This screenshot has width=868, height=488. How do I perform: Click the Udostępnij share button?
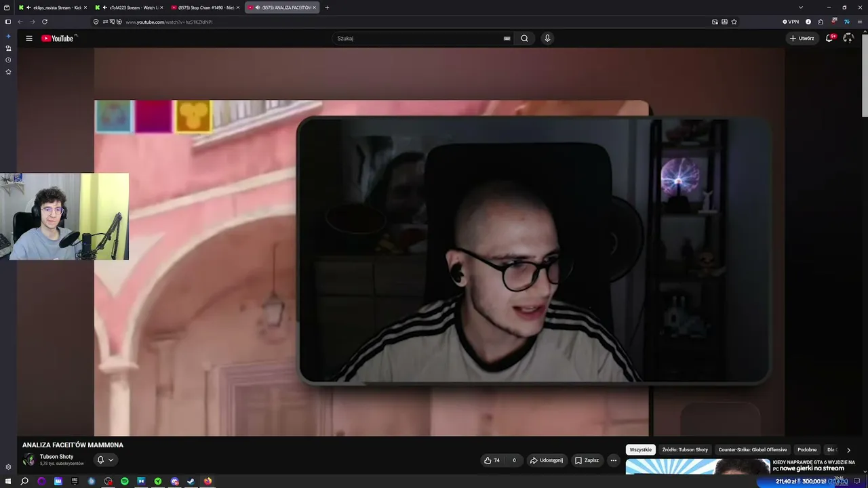click(547, 460)
